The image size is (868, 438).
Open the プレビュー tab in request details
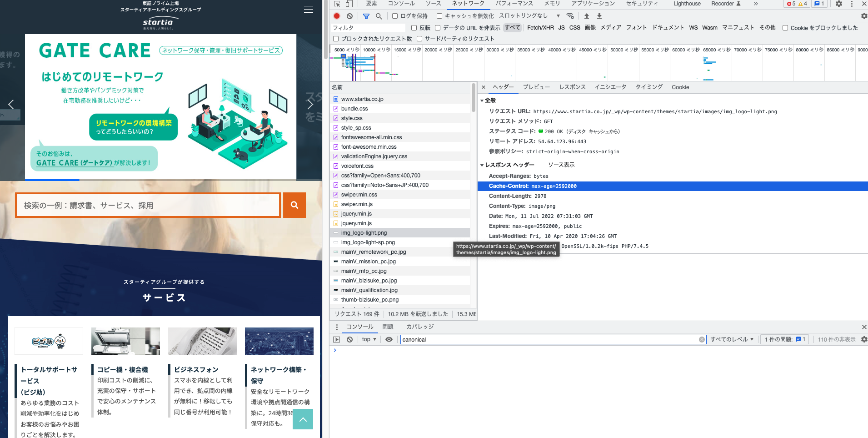click(x=536, y=87)
